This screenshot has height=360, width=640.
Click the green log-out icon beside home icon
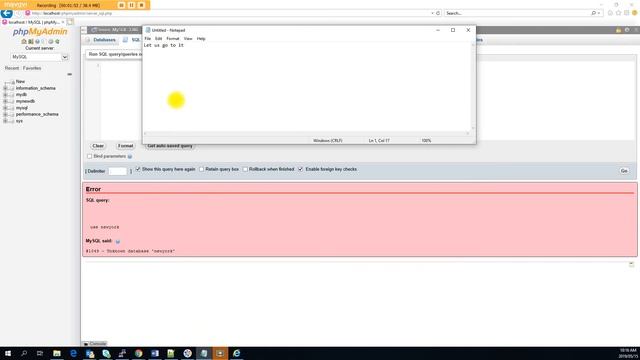coord(31,41)
